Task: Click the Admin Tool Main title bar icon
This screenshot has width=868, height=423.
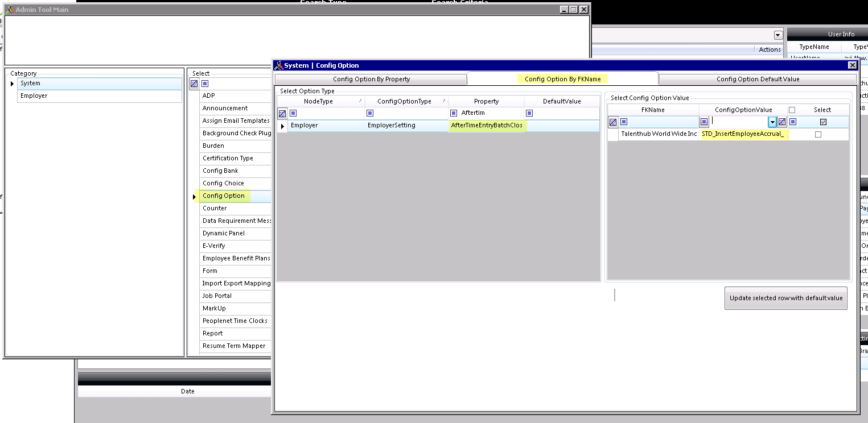Action: 10,9
